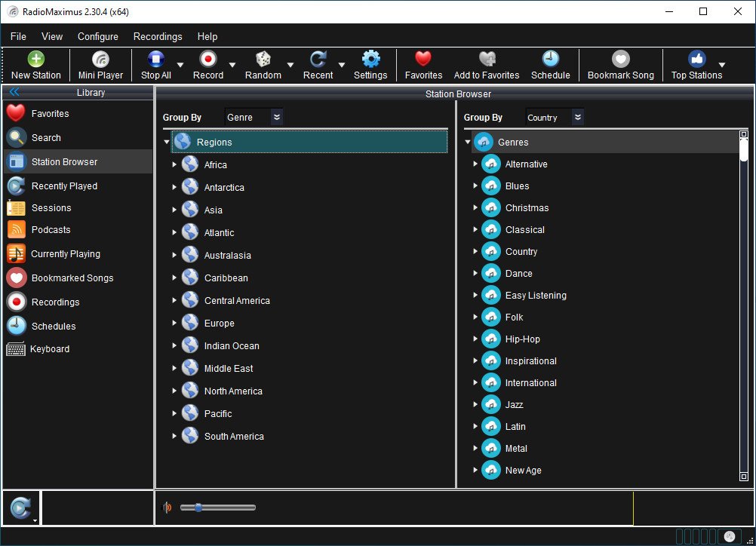Expand the Europe region node
The image size is (756, 546).
tap(174, 323)
